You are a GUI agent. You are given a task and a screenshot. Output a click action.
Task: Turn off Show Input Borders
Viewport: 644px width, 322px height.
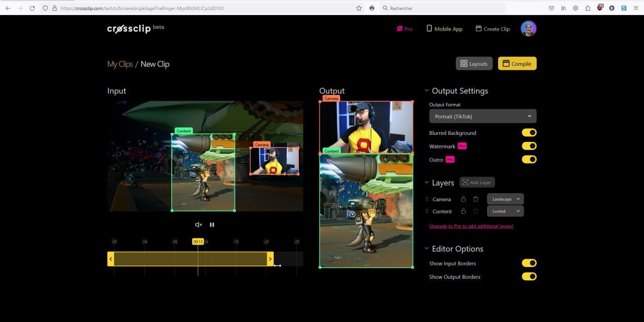click(529, 263)
